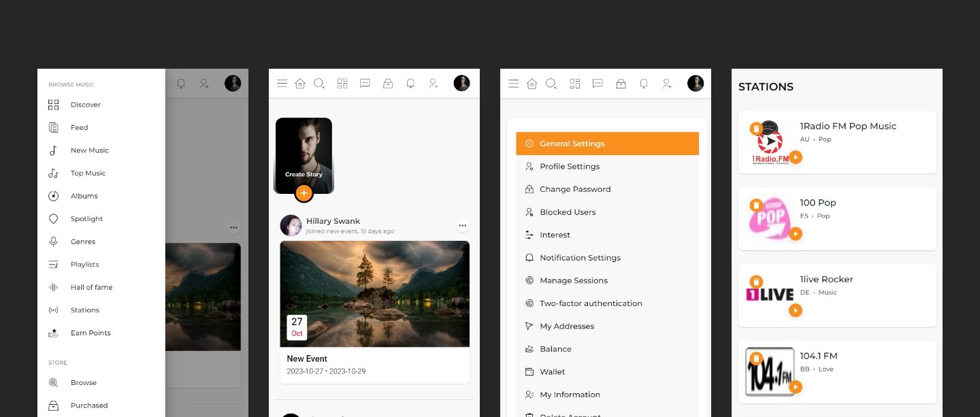Delete the 100 Pop station

point(755,205)
